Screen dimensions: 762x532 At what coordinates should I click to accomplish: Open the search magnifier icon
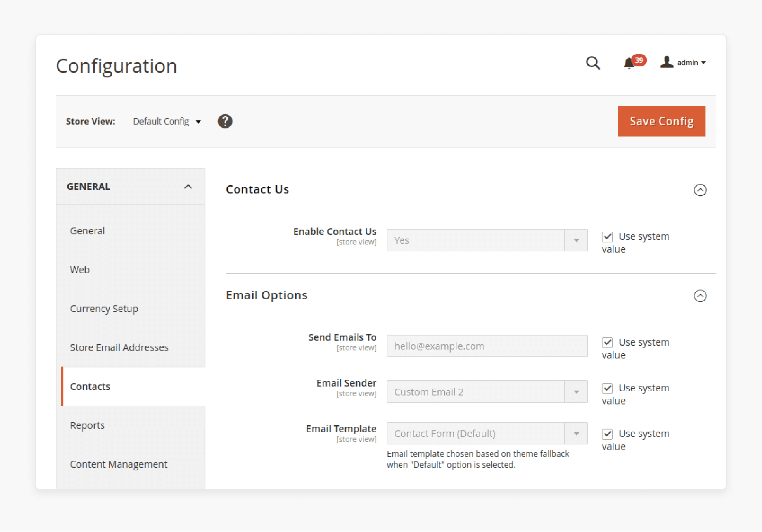[593, 63]
